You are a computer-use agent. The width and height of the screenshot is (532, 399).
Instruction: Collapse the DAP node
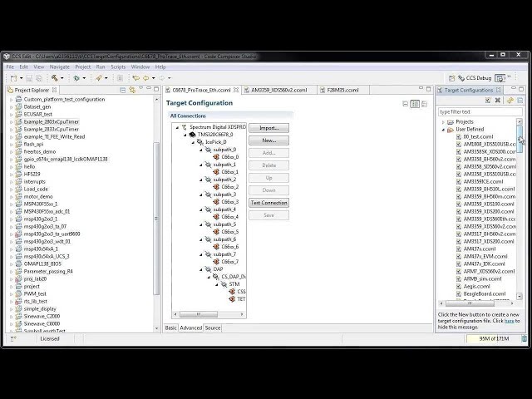(x=201, y=269)
